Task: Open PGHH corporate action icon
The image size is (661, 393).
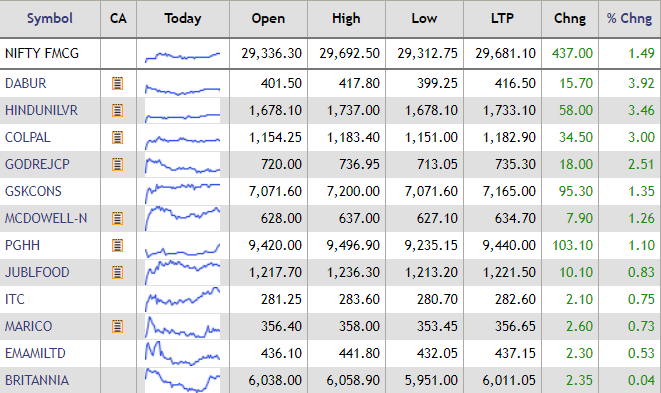Action: (117, 245)
